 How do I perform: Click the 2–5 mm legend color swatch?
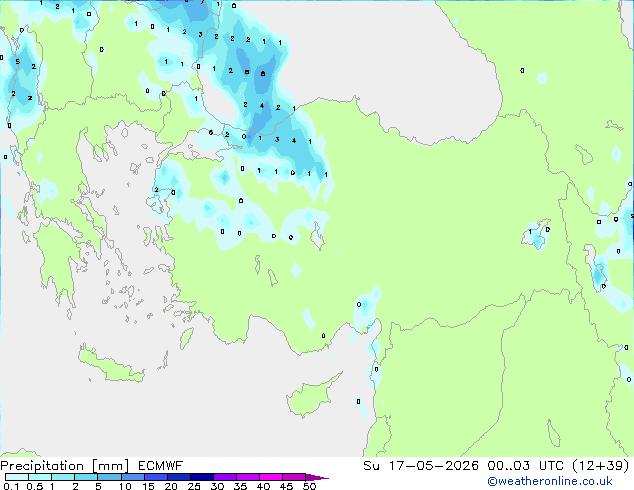pos(86,477)
